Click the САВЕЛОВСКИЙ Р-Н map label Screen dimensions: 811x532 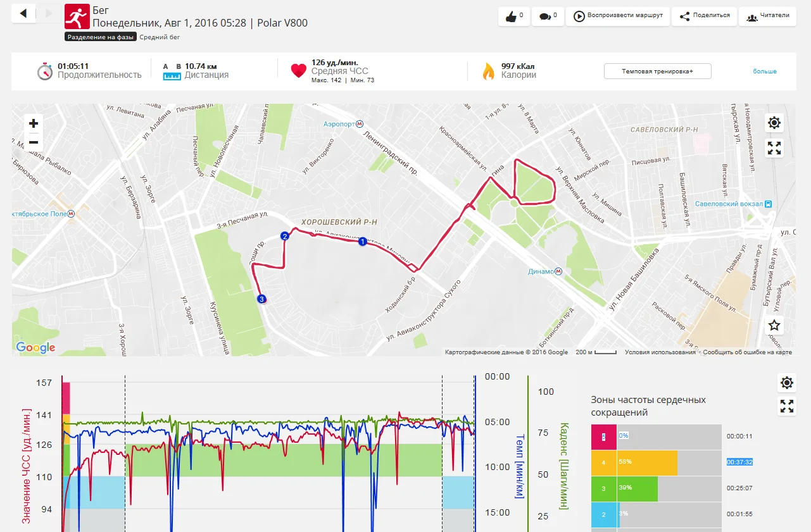click(664, 130)
